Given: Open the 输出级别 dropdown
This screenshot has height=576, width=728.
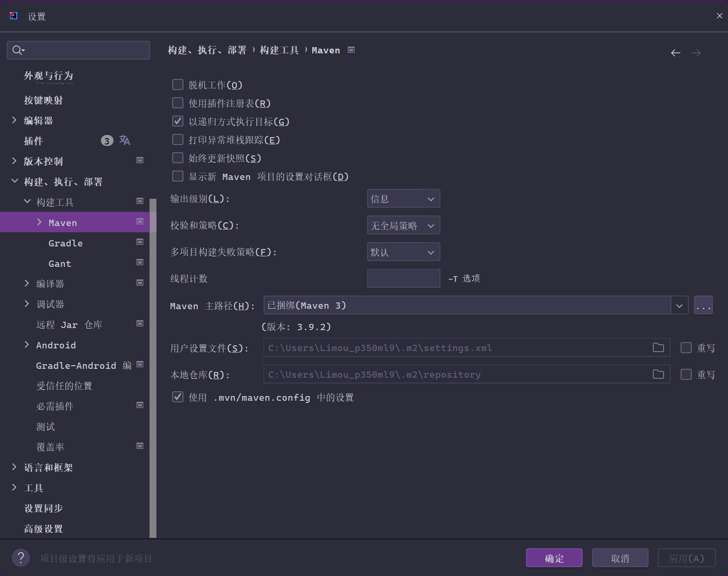Looking at the screenshot, I should [403, 199].
